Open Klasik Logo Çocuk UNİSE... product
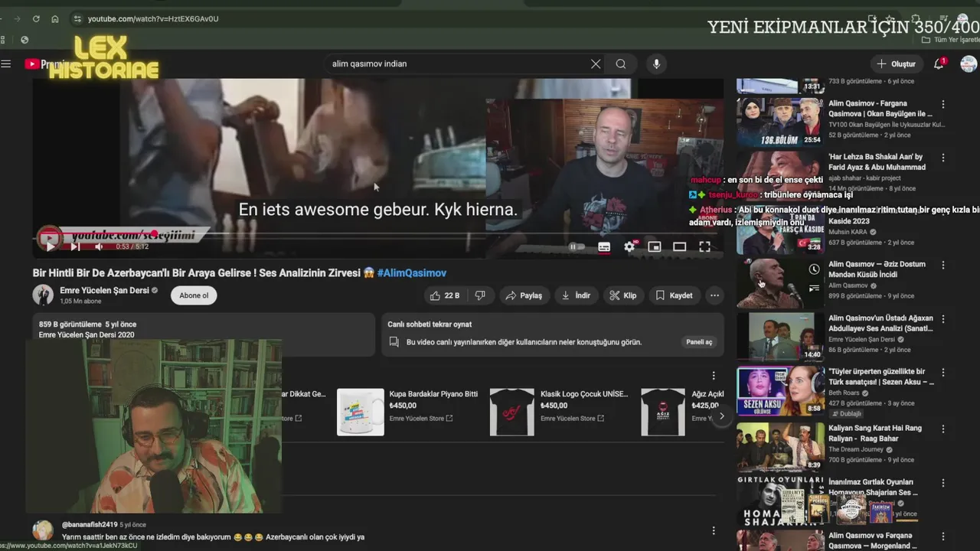 coord(584,394)
